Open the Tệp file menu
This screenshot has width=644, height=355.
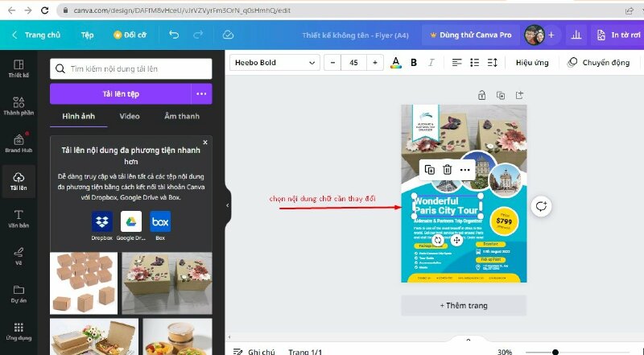click(87, 35)
